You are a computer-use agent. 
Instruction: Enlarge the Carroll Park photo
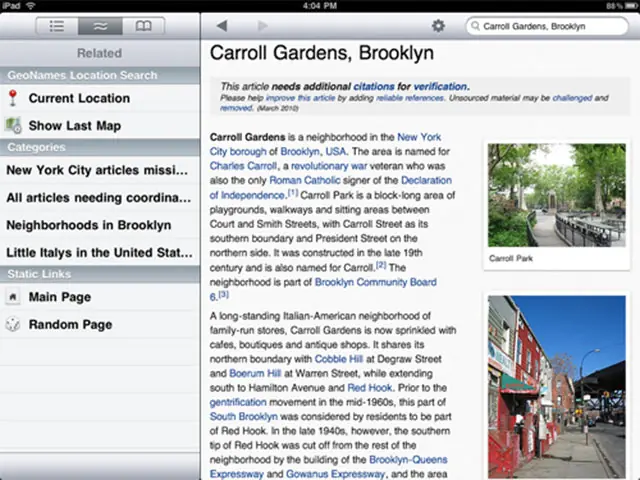[x=557, y=195]
